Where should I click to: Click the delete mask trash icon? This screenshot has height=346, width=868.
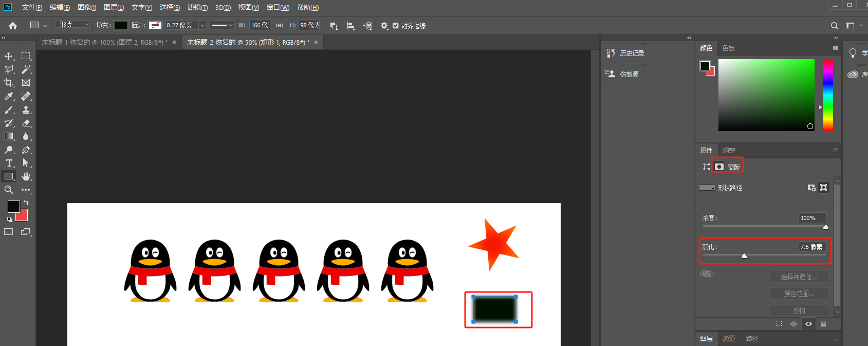point(824,324)
